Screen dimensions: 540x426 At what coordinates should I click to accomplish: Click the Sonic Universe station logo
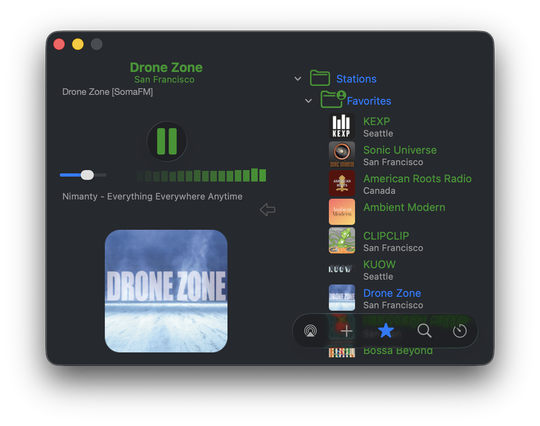(342, 155)
